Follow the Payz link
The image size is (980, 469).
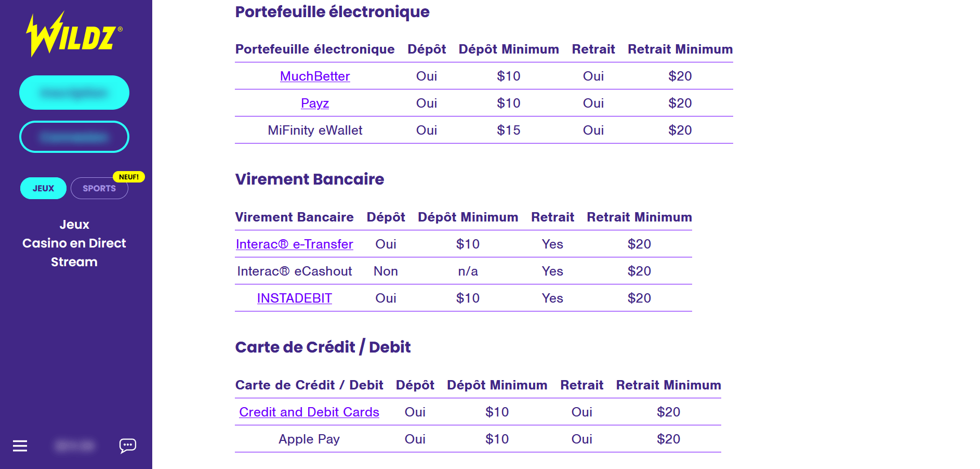[x=315, y=103]
